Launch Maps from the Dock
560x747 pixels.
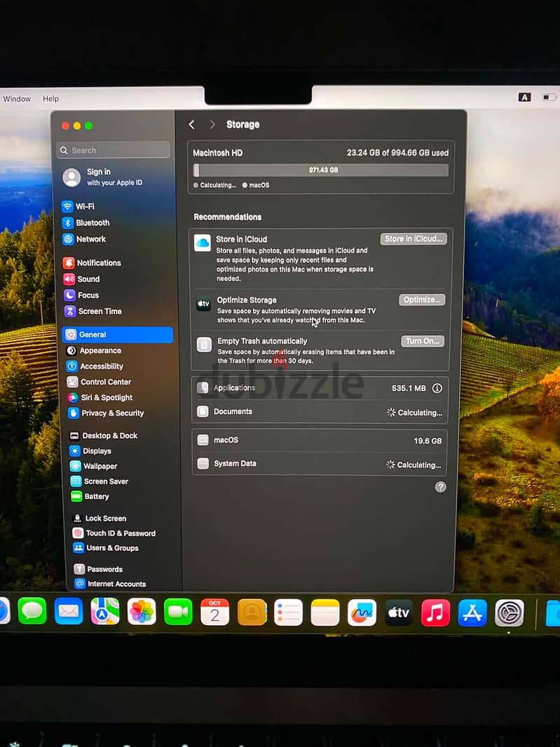tap(105, 611)
